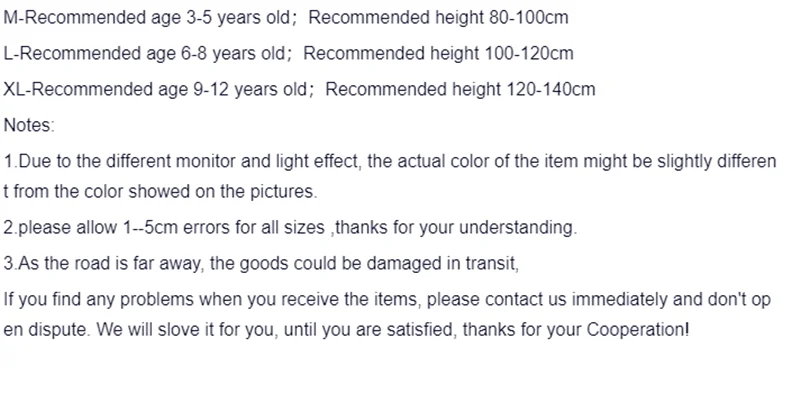Click the 1--5cm errors note

click(290, 227)
